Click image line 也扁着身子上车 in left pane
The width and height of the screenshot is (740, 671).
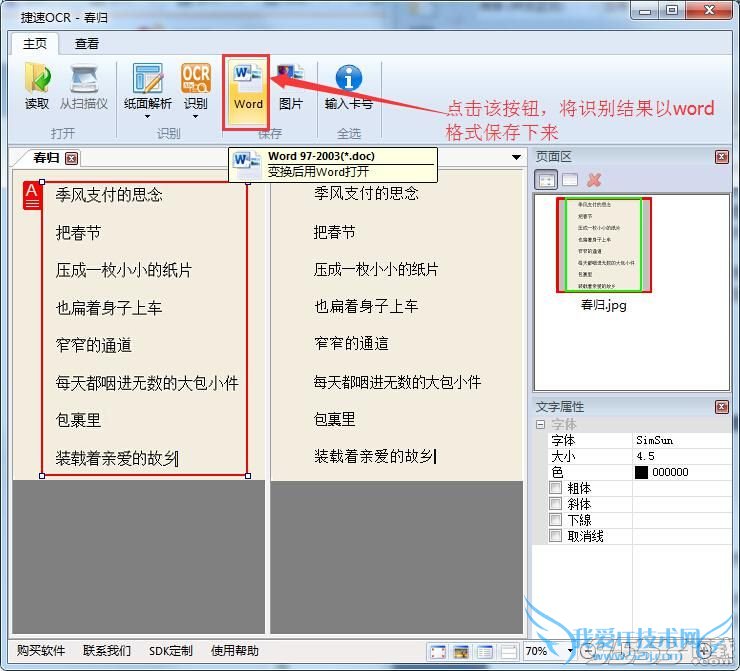click(x=109, y=308)
